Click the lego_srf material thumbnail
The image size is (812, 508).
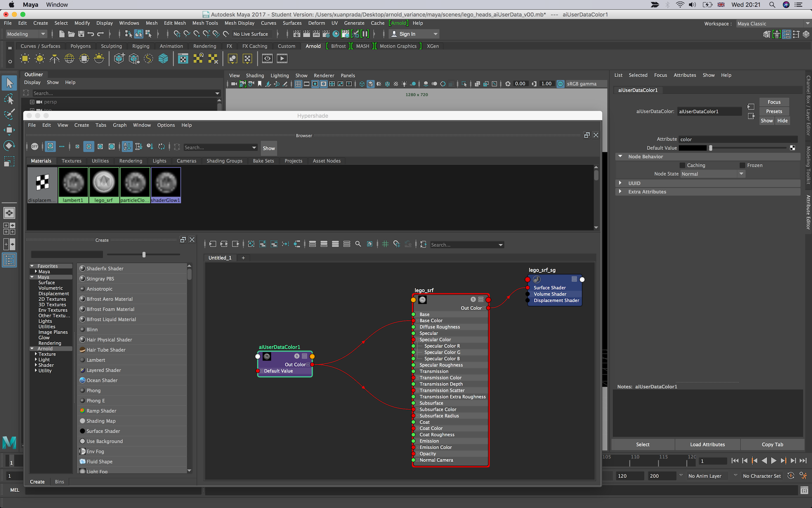[104, 185]
